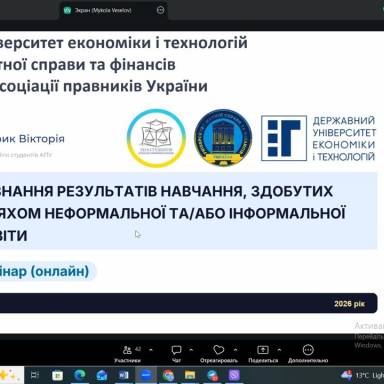Screen dimensions: 384x384
Task: Expand the arrow next to Чат
Action: pos(191,350)
